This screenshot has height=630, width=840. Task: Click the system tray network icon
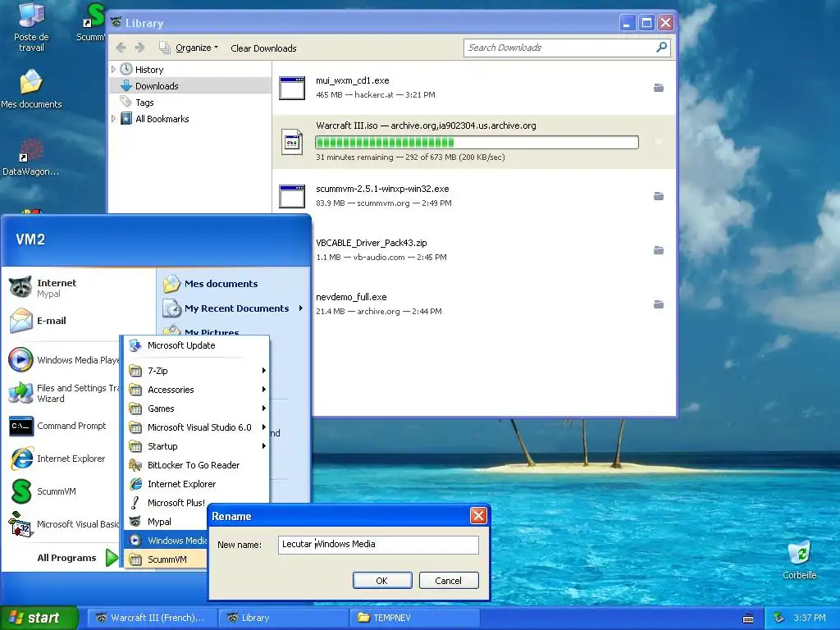click(779, 618)
